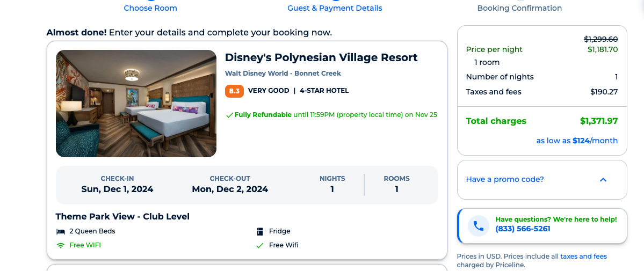
Task: Expand the promo code chevron
Action: click(603, 180)
